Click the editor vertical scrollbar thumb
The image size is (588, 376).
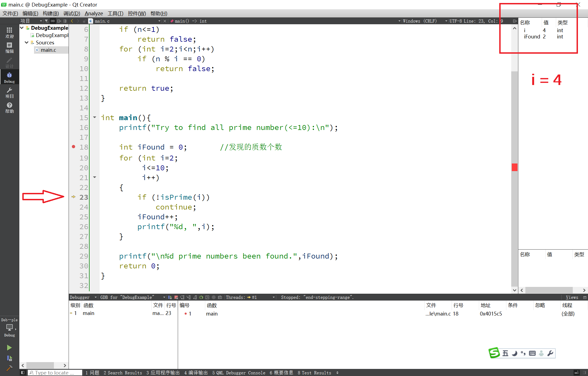tap(514, 178)
